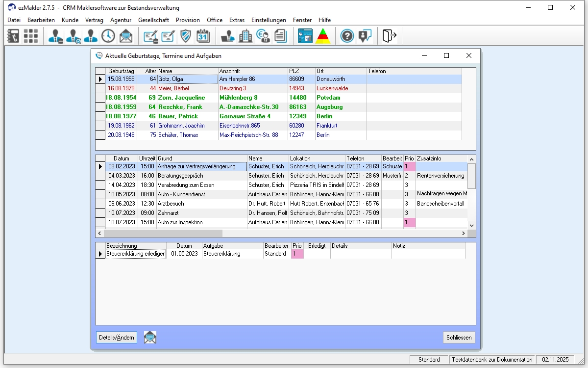Open the Provision menu
The height and width of the screenshot is (368, 588).
188,20
